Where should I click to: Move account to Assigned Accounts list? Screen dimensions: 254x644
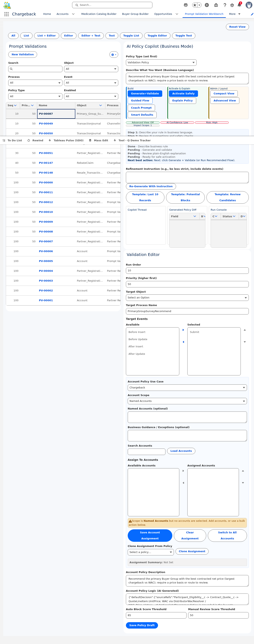183,471
